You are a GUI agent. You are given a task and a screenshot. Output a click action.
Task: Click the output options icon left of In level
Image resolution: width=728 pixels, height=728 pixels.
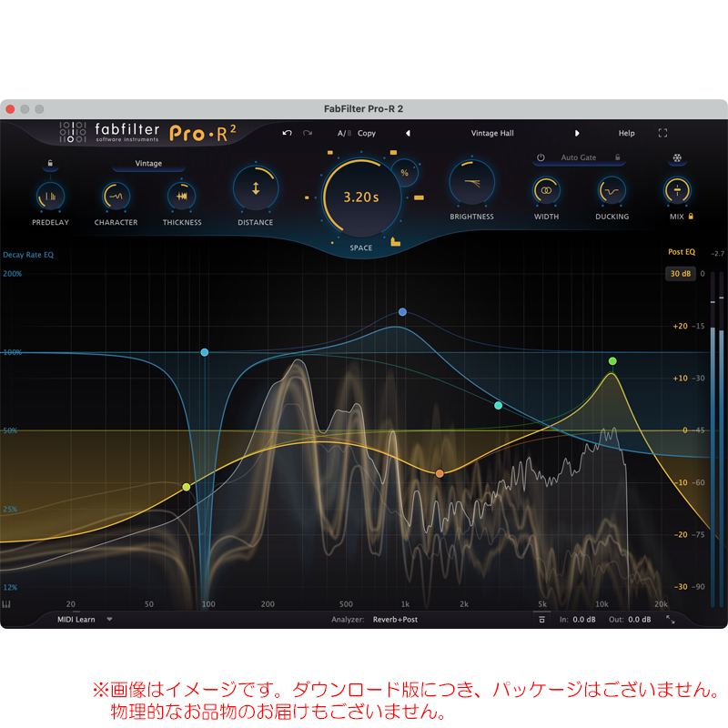541,620
